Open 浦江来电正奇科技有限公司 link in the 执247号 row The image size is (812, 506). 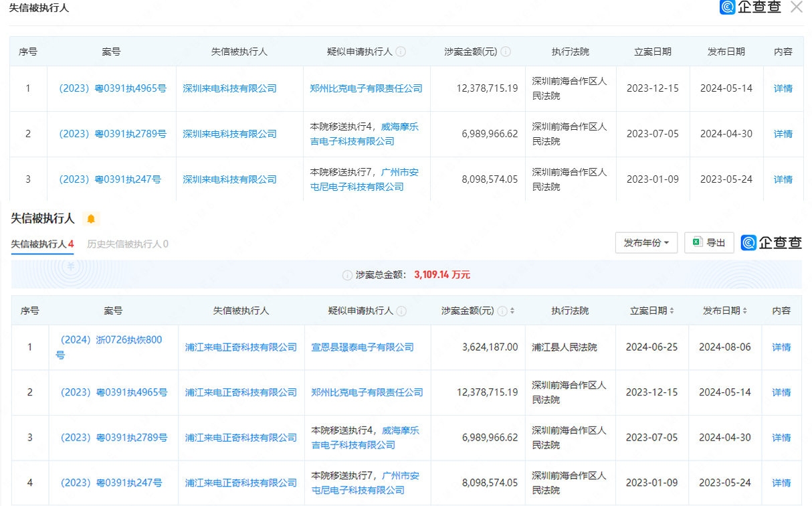(241, 483)
